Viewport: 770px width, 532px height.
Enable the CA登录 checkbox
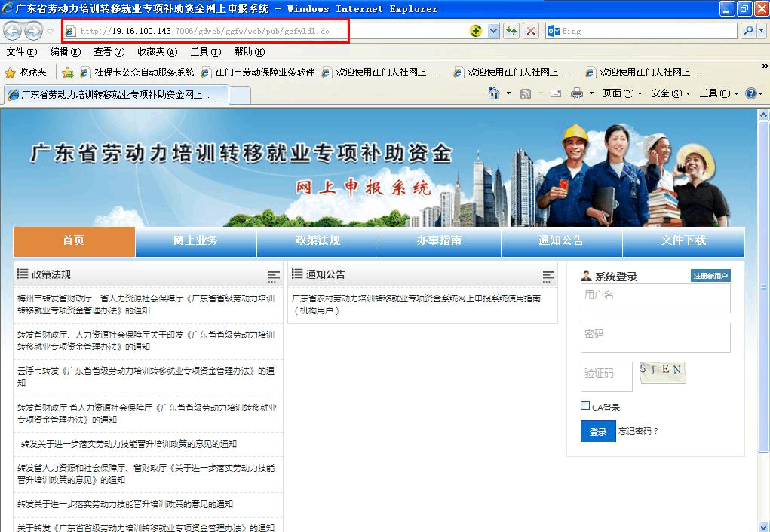click(585, 406)
